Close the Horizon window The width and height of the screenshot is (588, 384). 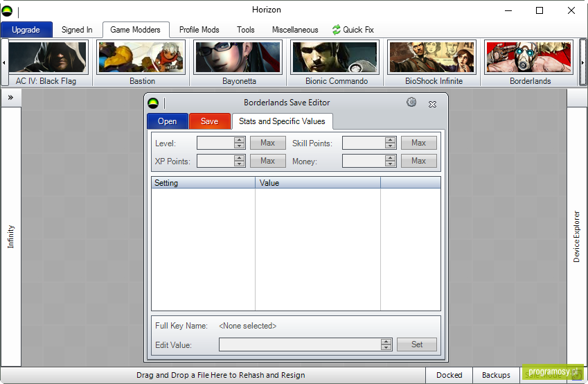pos(571,10)
